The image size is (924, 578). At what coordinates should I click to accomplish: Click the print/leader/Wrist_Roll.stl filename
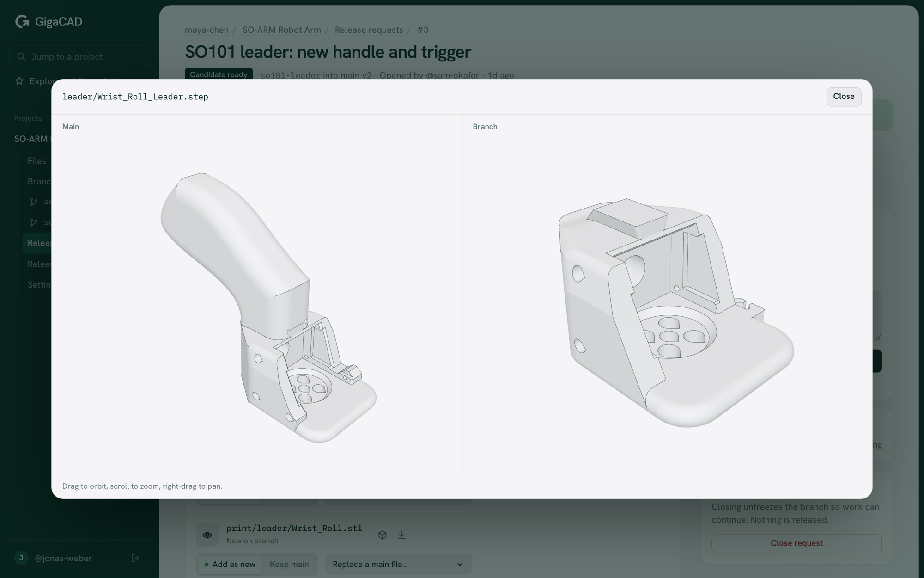(x=294, y=528)
